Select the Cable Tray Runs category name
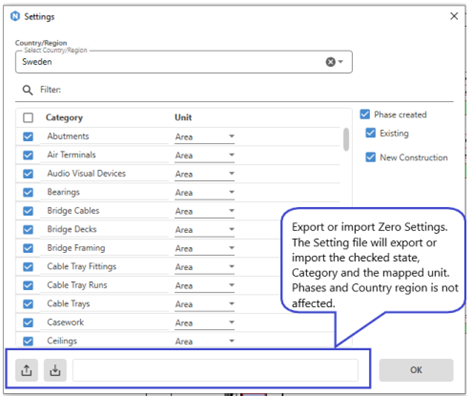 [77, 285]
